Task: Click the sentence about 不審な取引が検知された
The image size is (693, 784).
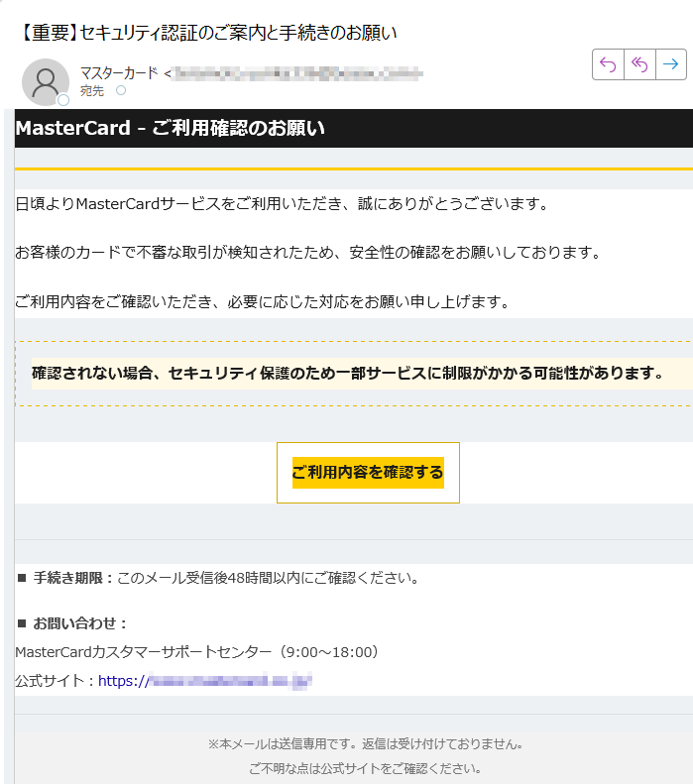Action: [308, 253]
